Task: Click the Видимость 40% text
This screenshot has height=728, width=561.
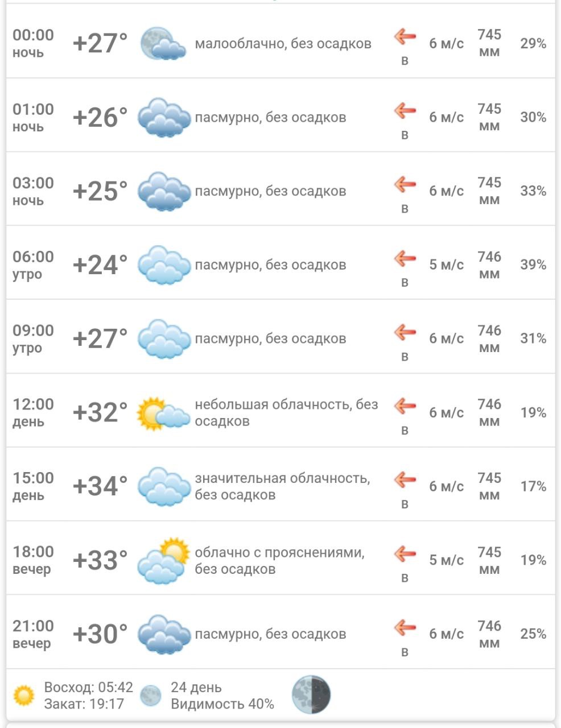Action: pos(222,704)
